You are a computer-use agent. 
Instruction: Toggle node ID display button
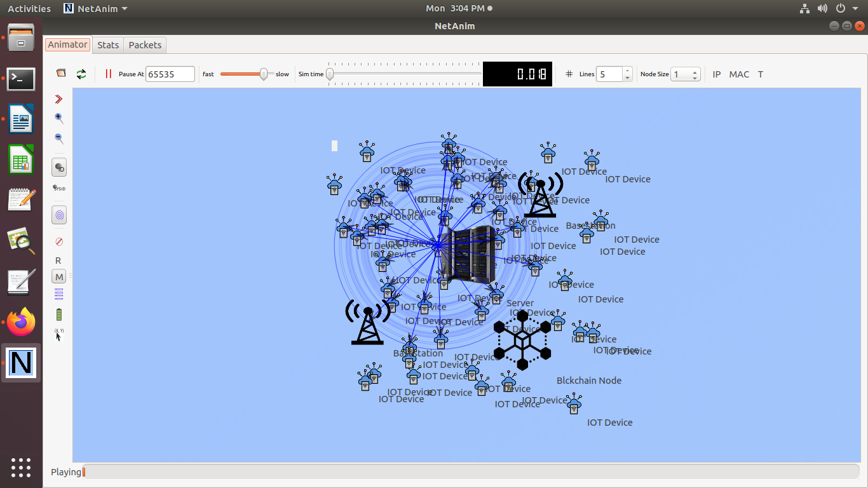59,168
